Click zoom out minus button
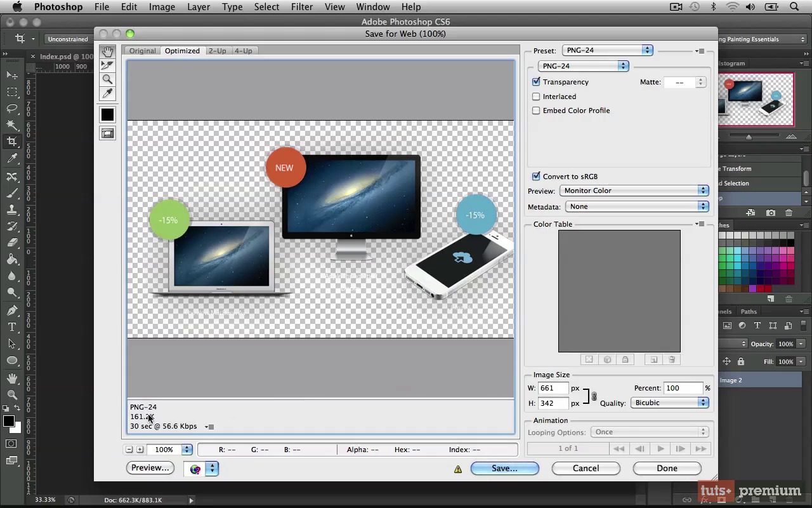Viewport: 812px width, 508px height. click(x=129, y=450)
